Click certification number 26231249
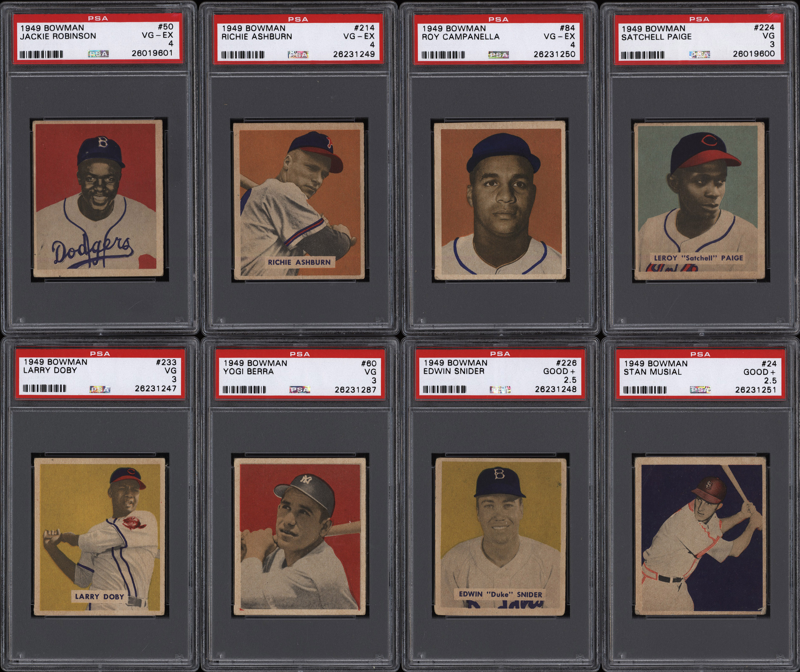 354,54
